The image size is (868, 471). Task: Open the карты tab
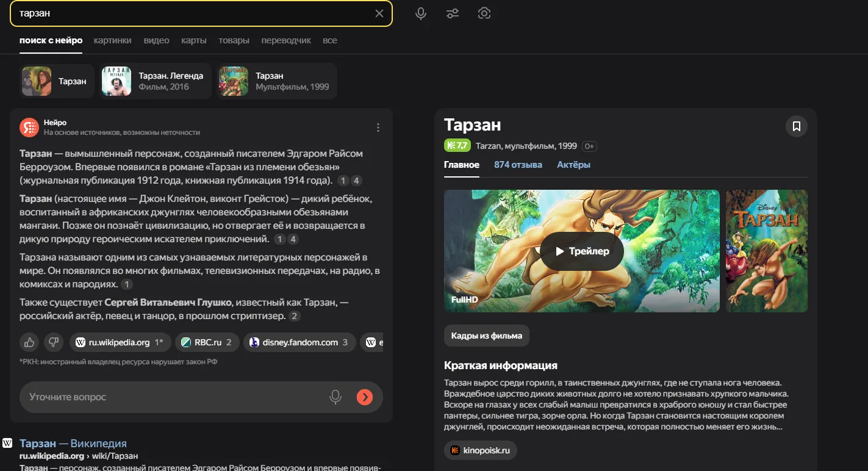(x=194, y=40)
